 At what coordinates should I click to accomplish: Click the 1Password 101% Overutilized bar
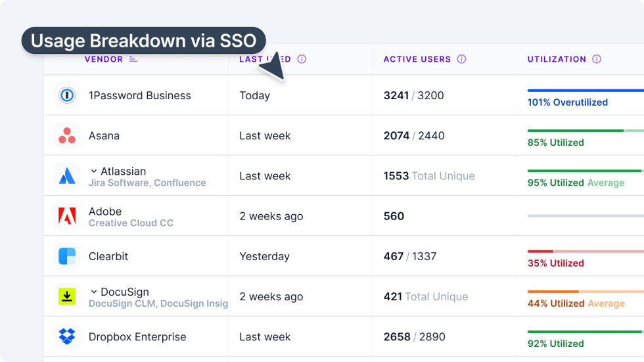[585, 91]
